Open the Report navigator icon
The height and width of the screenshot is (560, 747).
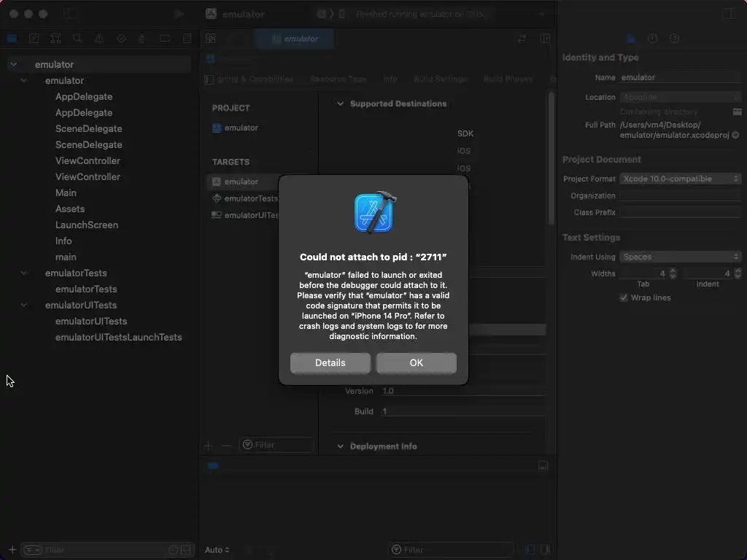click(187, 39)
